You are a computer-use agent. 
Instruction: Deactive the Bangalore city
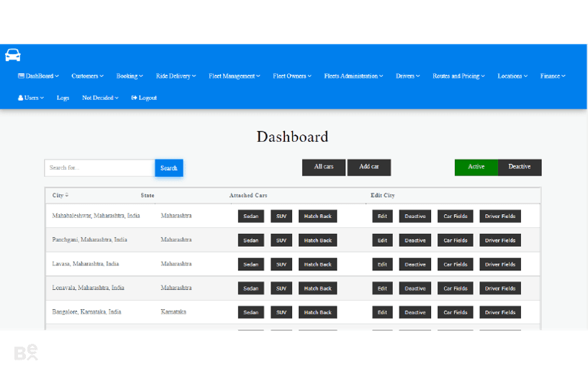415,312
